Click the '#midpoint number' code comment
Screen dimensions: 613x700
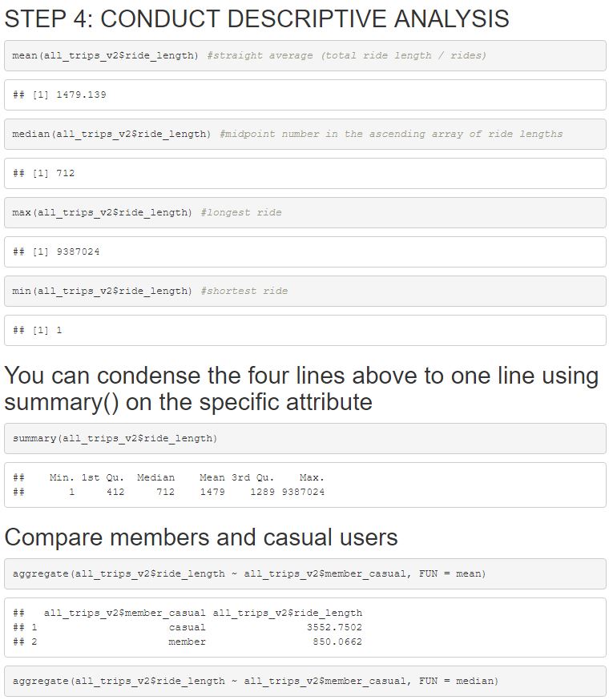[x=390, y=134]
